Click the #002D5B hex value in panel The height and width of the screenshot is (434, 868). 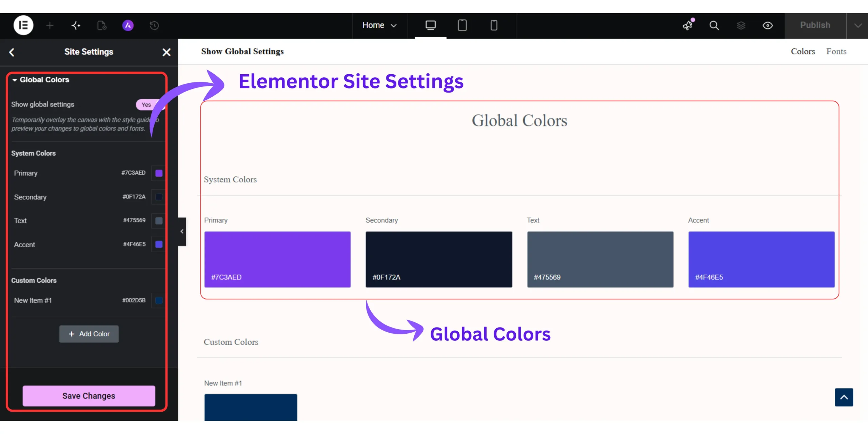click(x=134, y=300)
